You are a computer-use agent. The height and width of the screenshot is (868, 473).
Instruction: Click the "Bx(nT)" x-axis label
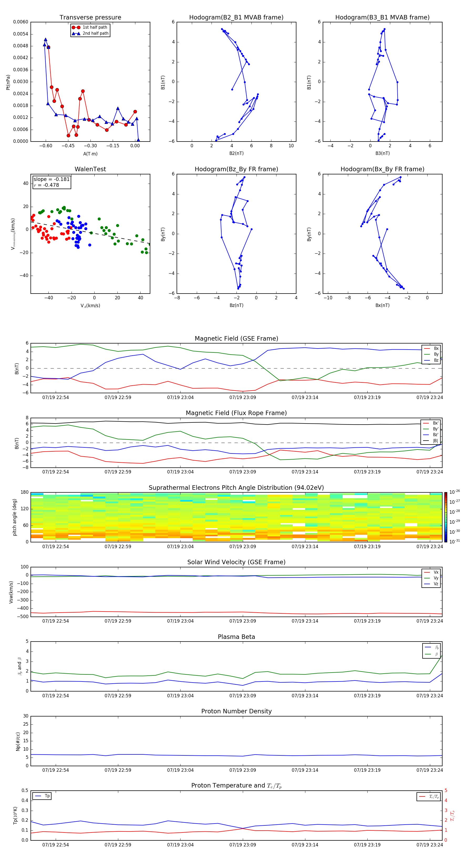[x=382, y=305]
